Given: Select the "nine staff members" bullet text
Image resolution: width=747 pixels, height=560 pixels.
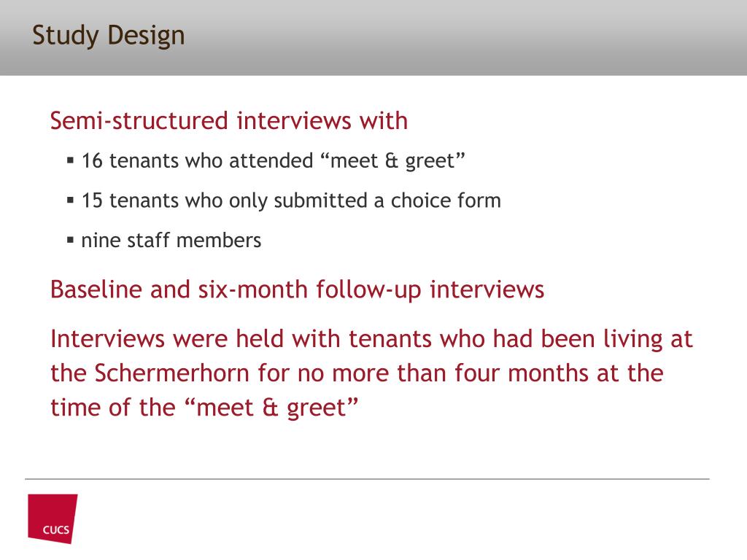Looking at the screenshot, I should (x=171, y=240).
